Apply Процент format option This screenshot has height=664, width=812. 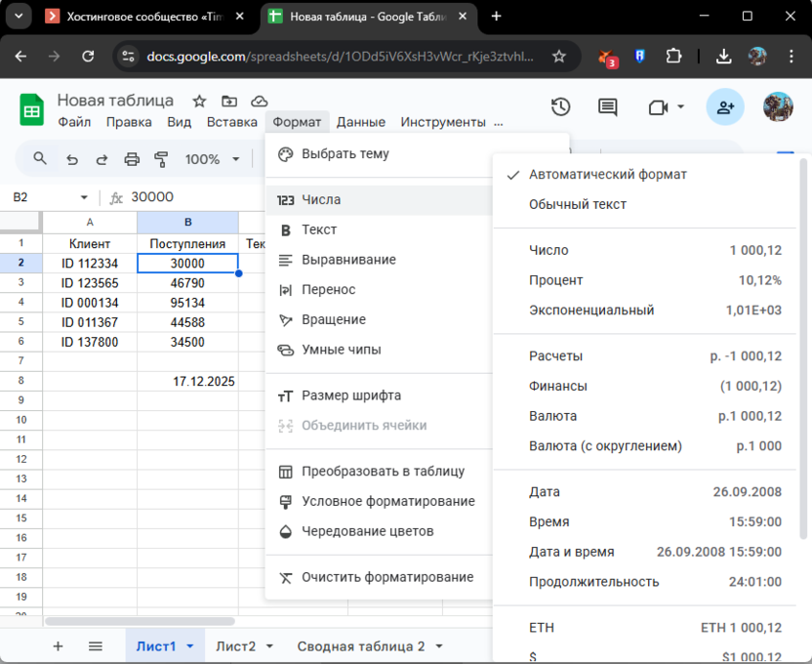[x=555, y=280]
